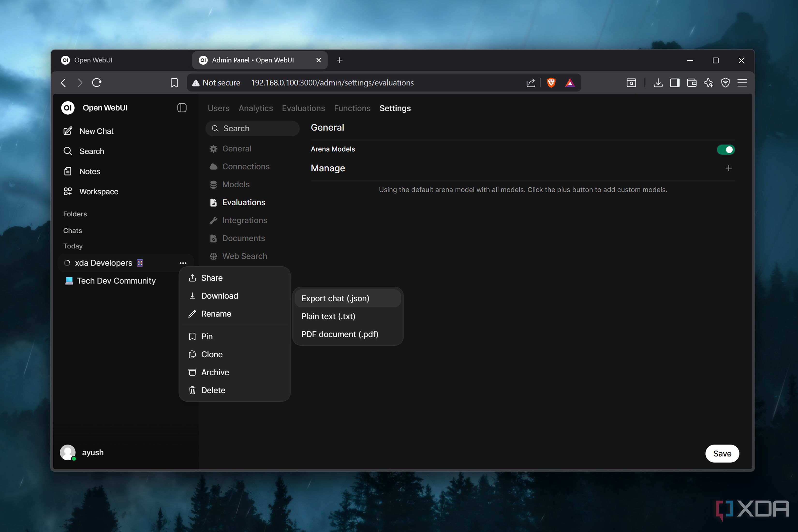Viewport: 798px width, 532px height.
Task: Switch to the Analytics tab
Action: point(256,108)
